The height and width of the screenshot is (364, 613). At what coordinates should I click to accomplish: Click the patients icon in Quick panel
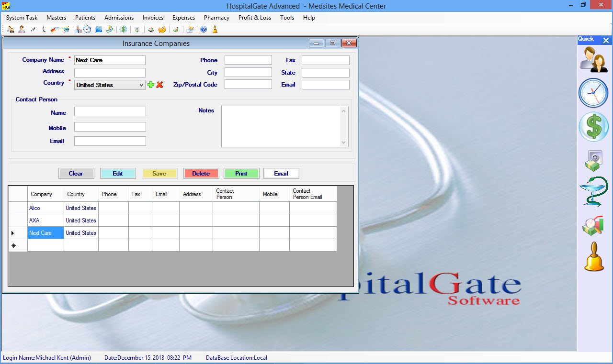coord(593,60)
